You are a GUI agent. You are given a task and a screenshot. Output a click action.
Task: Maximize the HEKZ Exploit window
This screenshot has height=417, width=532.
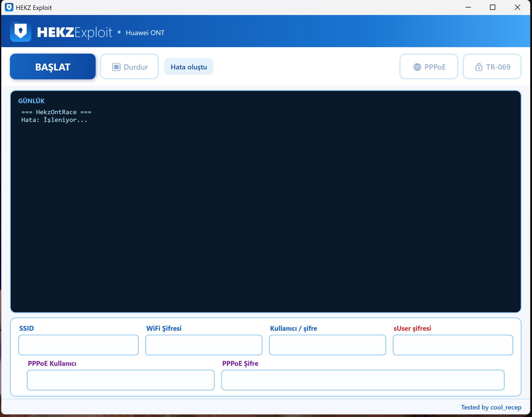pyautogui.click(x=493, y=7)
